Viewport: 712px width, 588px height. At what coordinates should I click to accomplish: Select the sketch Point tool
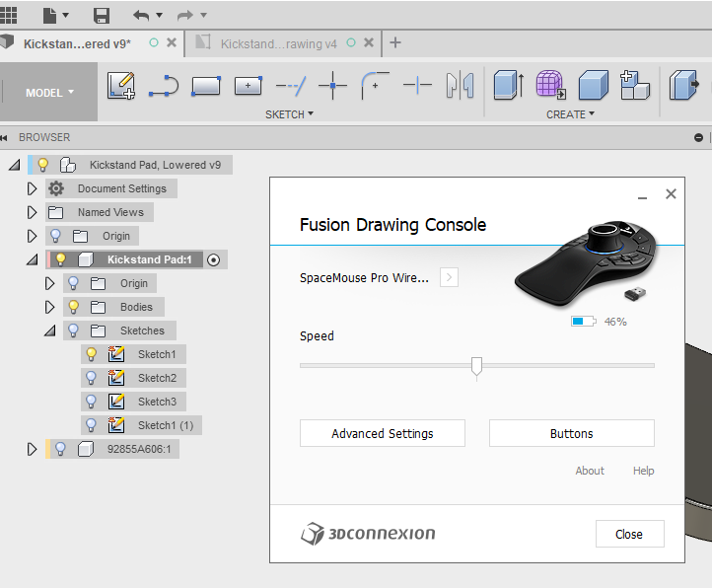[x=333, y=86]
